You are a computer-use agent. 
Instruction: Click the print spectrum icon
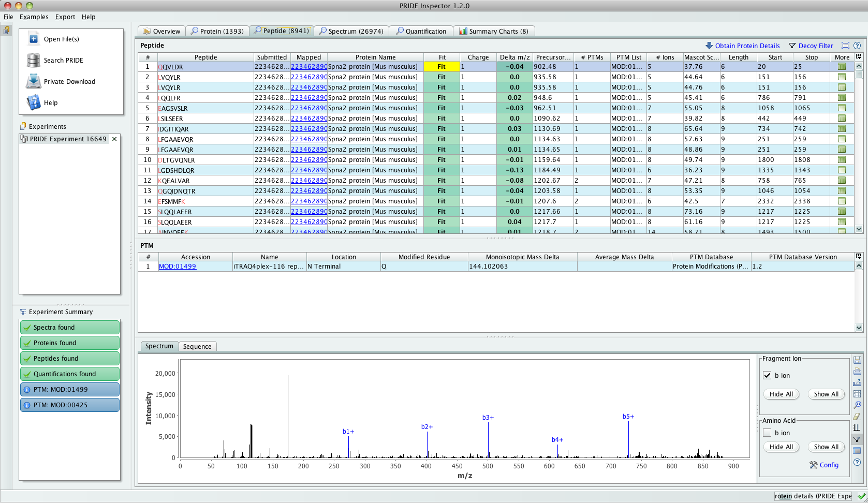click(x=857, y=371)
